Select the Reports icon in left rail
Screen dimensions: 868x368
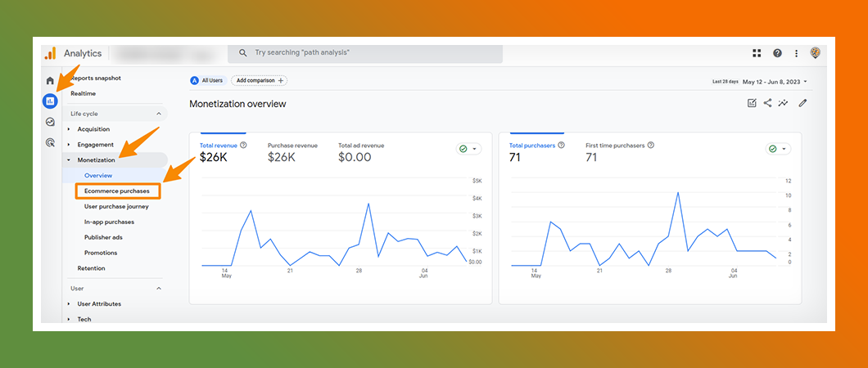click(50, 101)
